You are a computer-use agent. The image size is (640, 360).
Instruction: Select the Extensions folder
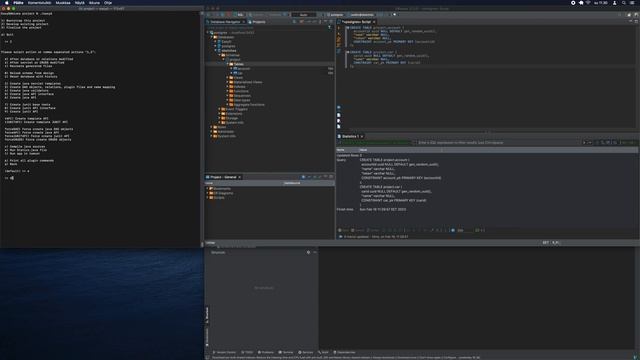coord(232,113)
